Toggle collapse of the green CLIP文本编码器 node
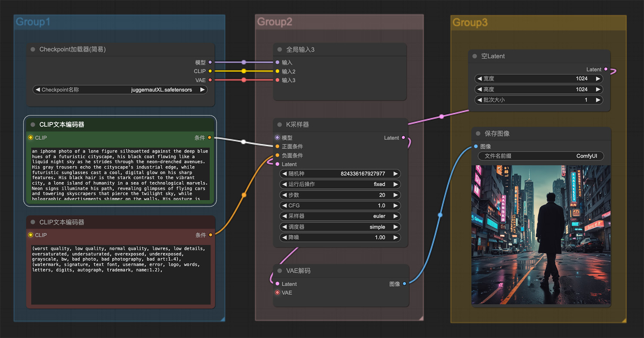 [33, 124]
